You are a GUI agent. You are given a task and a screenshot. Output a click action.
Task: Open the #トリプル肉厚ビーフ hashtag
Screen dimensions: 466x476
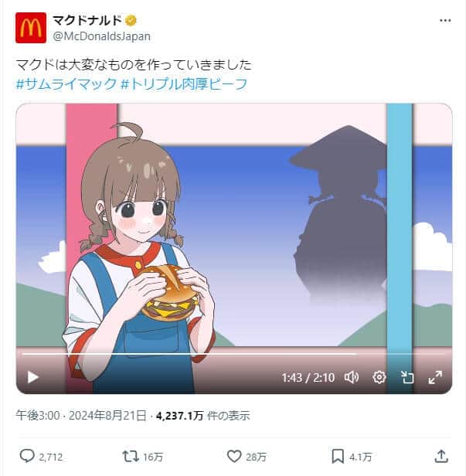[184, 83]
